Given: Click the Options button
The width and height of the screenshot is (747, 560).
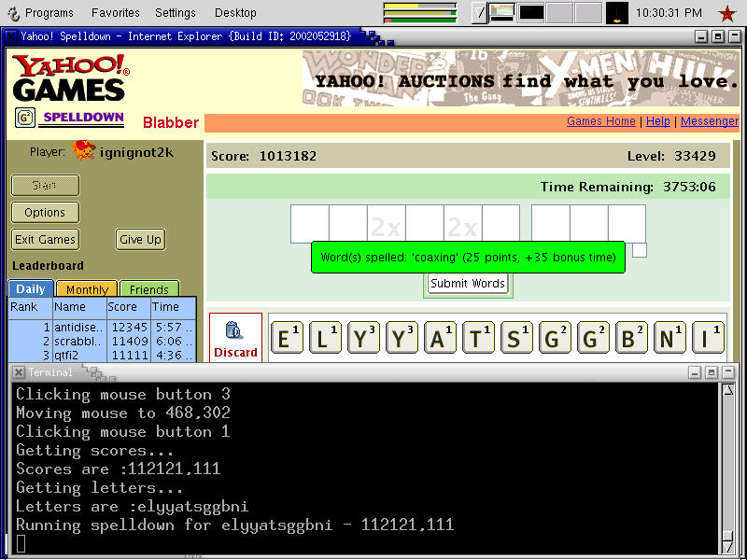Looking at the screenshot, I should coord(45,213).
